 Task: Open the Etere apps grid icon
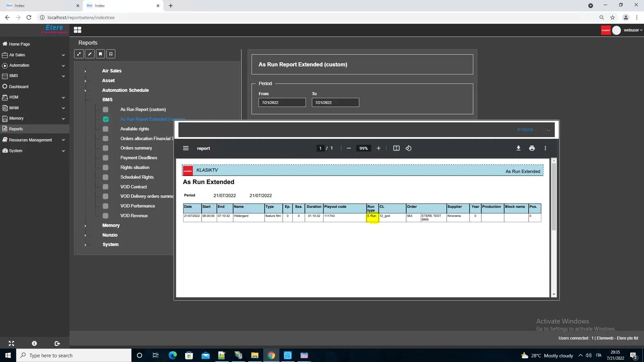coord(77,30)
